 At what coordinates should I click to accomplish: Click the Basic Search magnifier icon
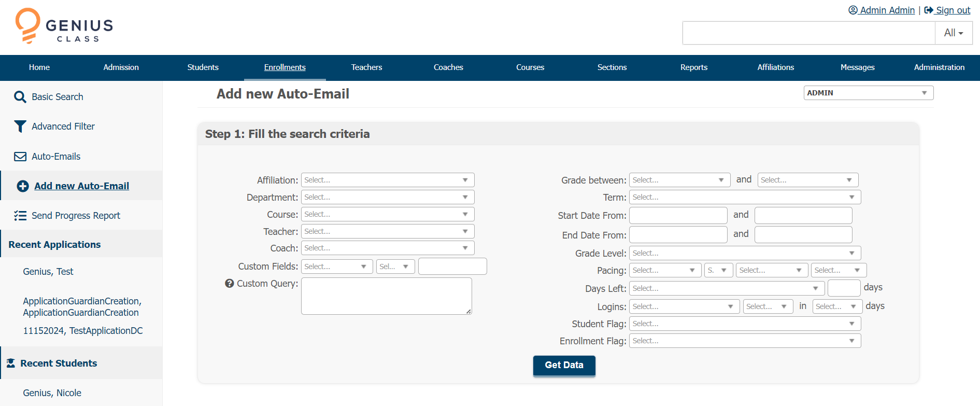20,97
